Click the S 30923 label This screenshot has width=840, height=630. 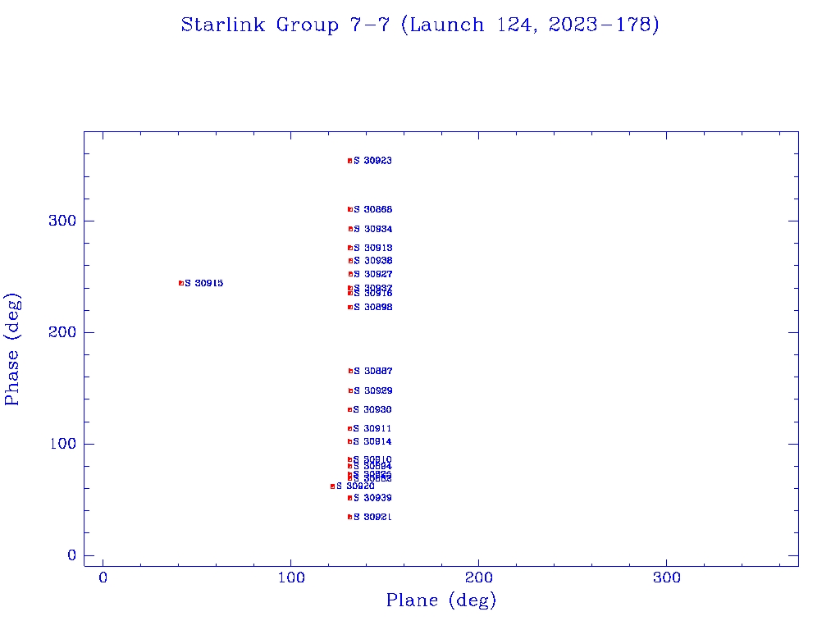[373, 161]
